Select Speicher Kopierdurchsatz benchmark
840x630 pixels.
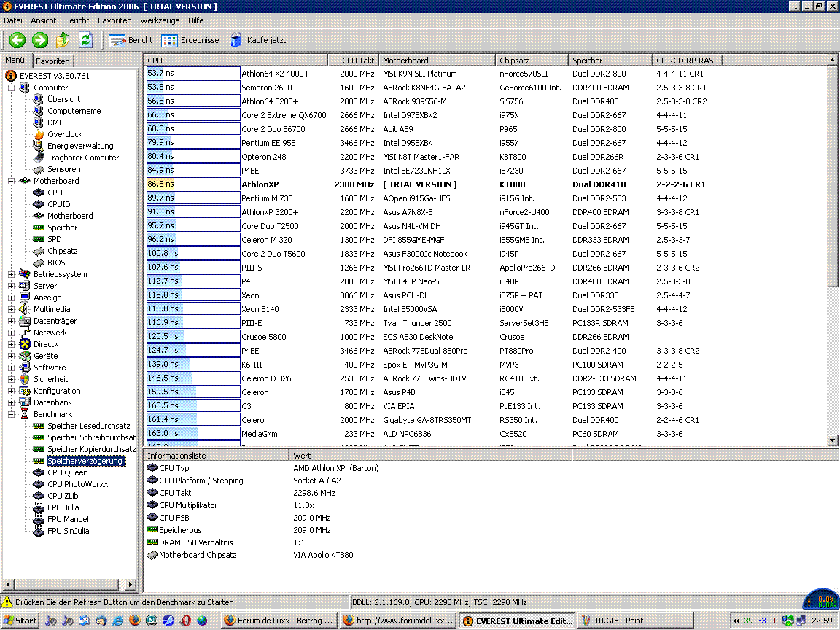click(92, 449)
